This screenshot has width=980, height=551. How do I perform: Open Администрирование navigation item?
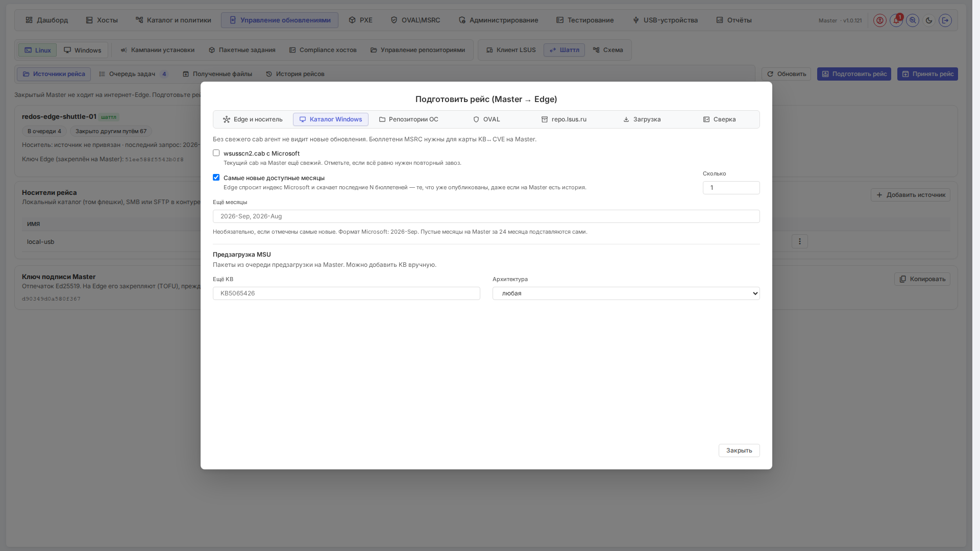[498, 20]
